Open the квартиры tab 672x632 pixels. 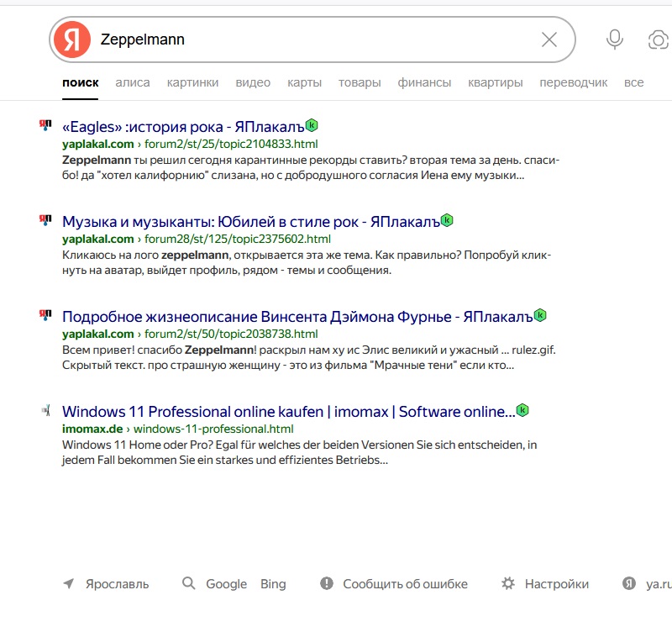click(x=496, y=82)
